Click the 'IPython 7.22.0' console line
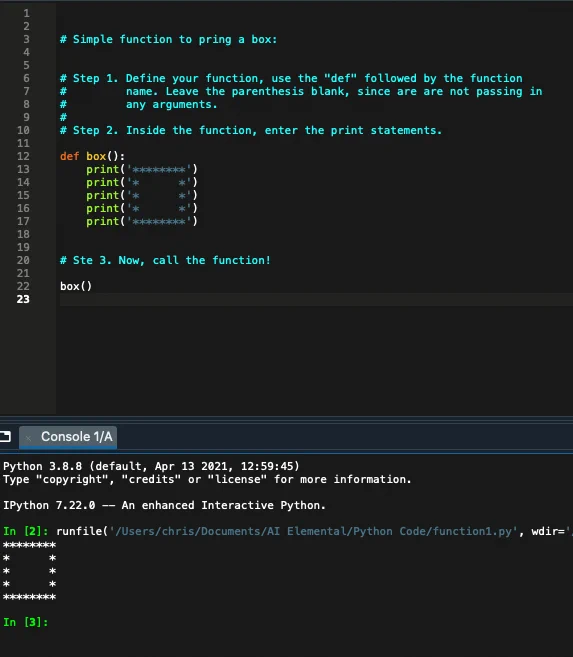Viewport: 573px width, 657px height. 164,505
